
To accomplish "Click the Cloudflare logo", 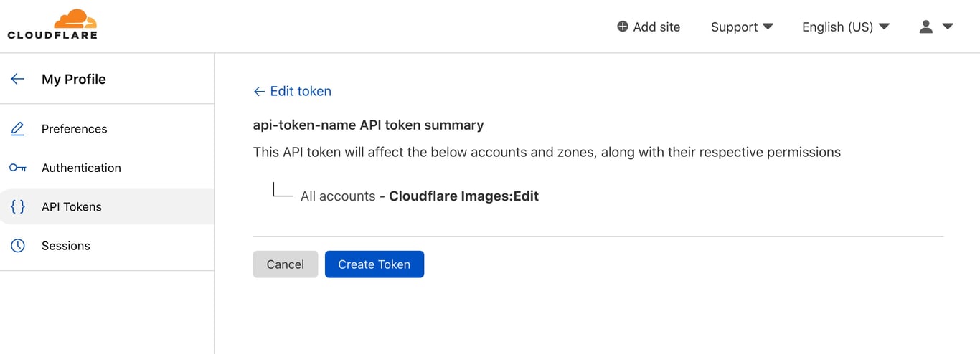I will pos(52,24).
